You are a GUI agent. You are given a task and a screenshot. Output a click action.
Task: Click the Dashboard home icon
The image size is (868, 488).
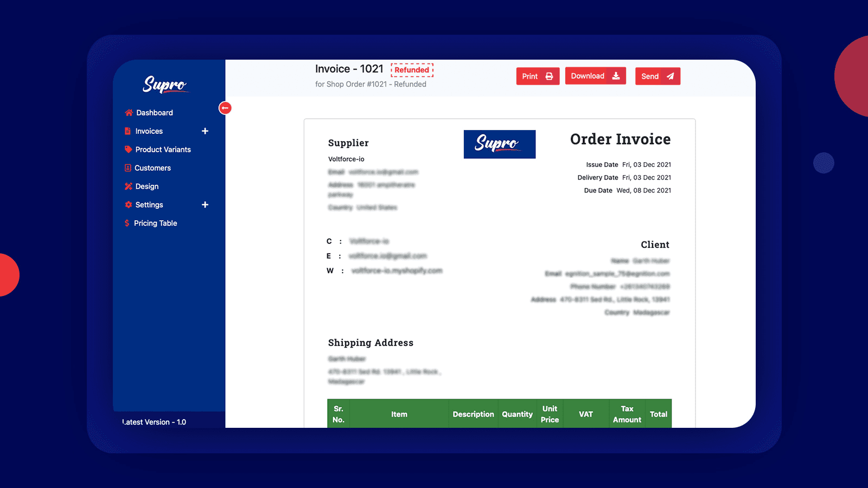click(x=128, y=112)
